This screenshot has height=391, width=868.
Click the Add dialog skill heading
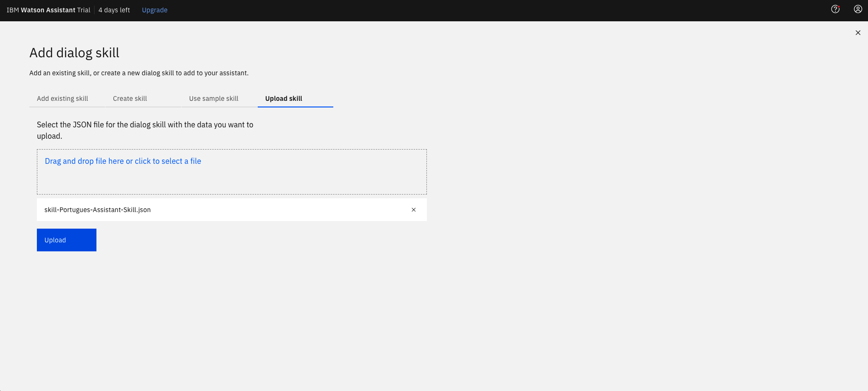pos(74,53)
